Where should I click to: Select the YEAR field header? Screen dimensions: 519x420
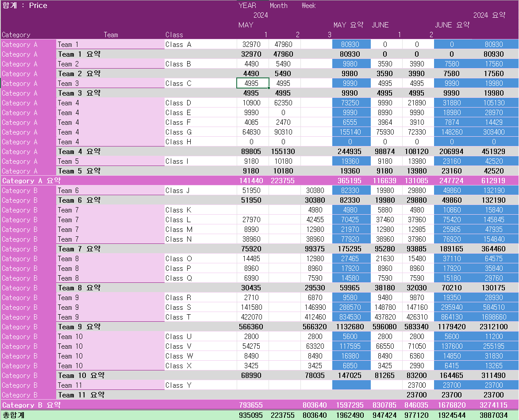(247, 5)
